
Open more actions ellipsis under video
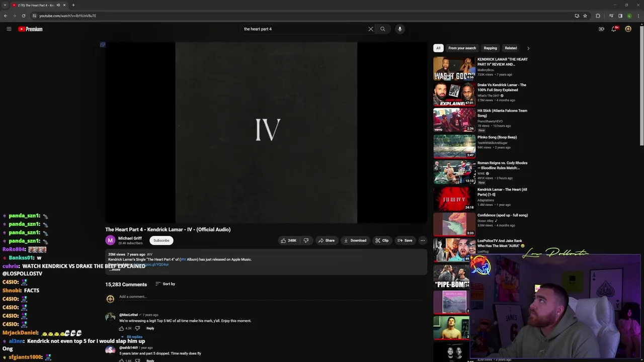[423, 240]
